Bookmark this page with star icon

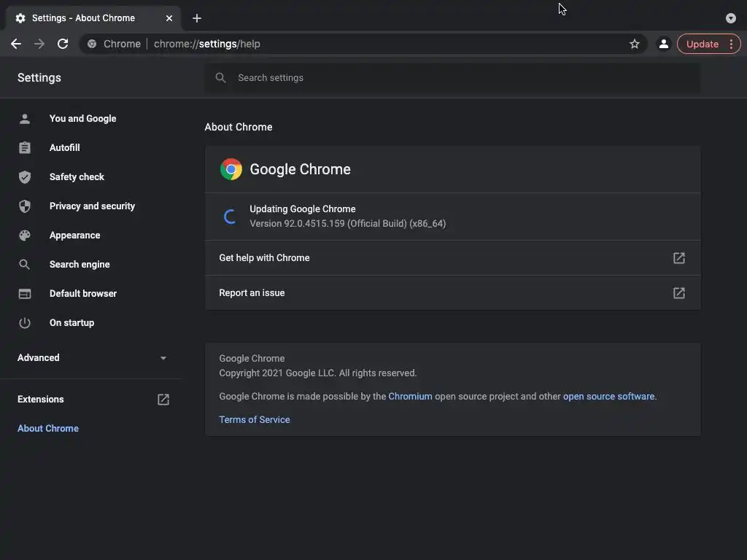coord(635,44)
